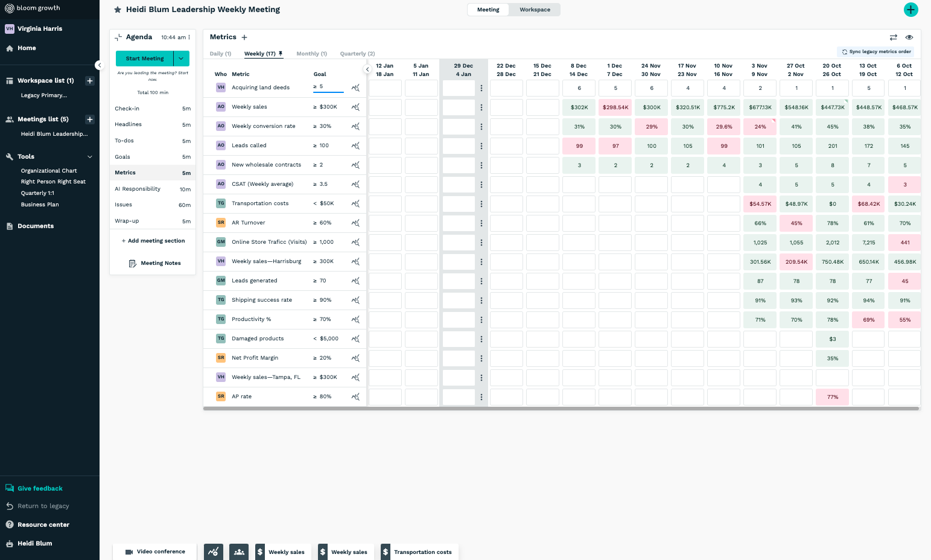Click the Add meeting section link

click(153, 241)
